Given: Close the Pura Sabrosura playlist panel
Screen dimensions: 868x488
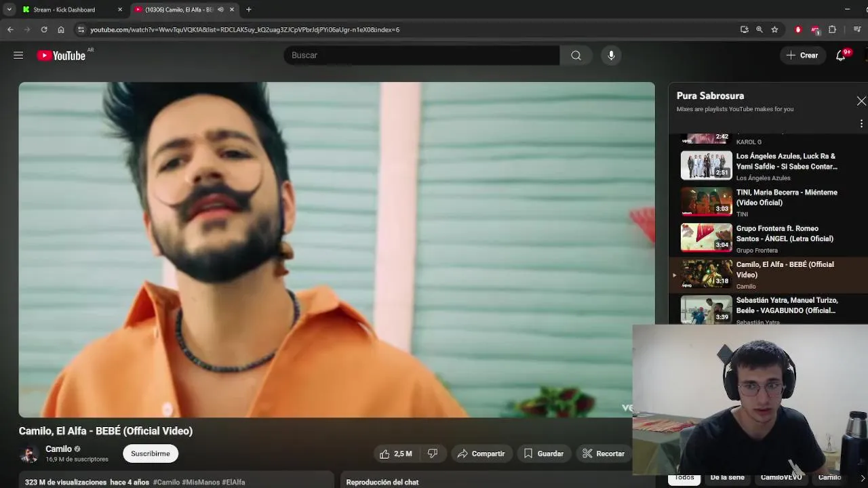Looking at the screenshot, I should point(861,101).
